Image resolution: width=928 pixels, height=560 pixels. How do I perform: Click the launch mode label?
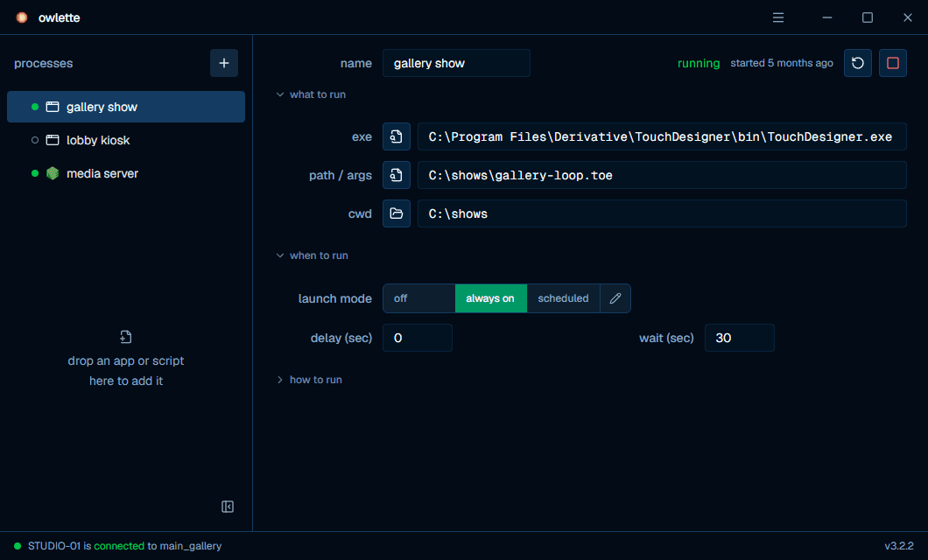pyautogui.click(x=335, y=298)
